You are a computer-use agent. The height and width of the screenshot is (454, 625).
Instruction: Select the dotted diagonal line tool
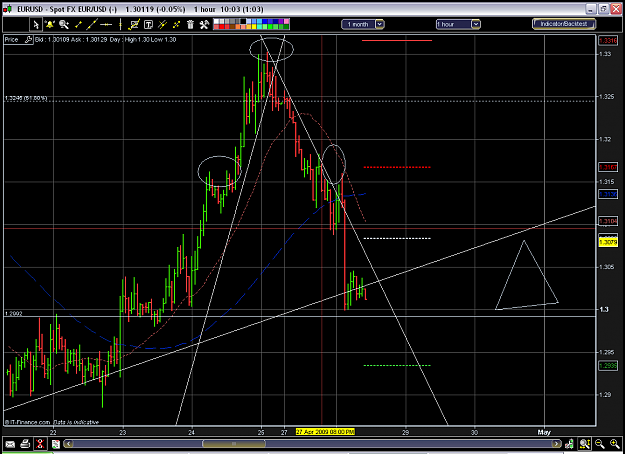(x=177, y=25)
